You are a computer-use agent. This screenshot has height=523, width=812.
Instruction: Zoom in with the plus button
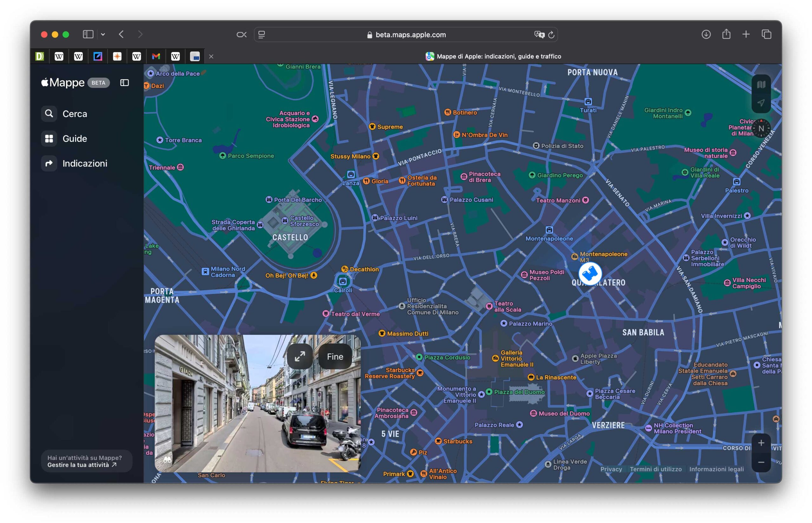761,443
